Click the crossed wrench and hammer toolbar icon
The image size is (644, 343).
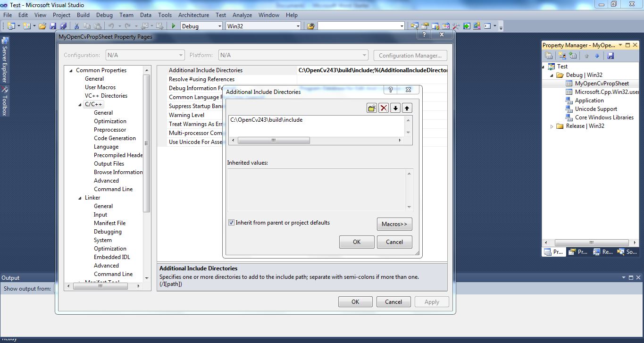pos(456,26)
